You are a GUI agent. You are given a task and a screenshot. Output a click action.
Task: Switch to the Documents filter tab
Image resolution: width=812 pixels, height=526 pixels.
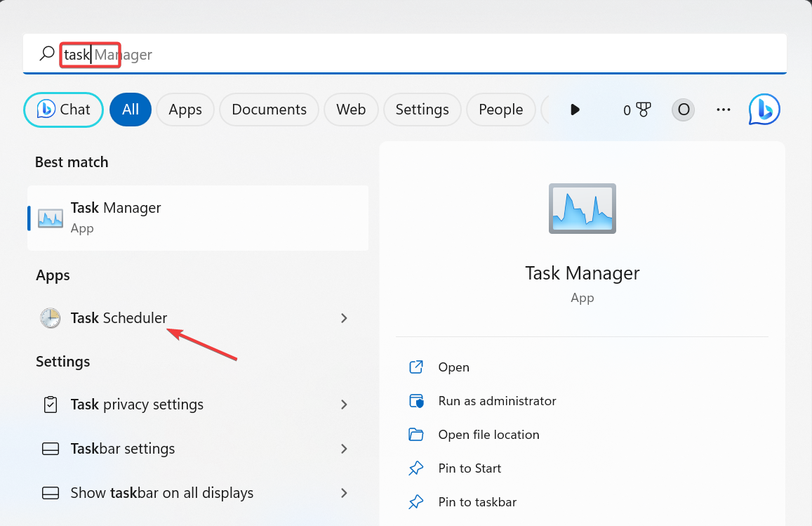click(269, 110)
